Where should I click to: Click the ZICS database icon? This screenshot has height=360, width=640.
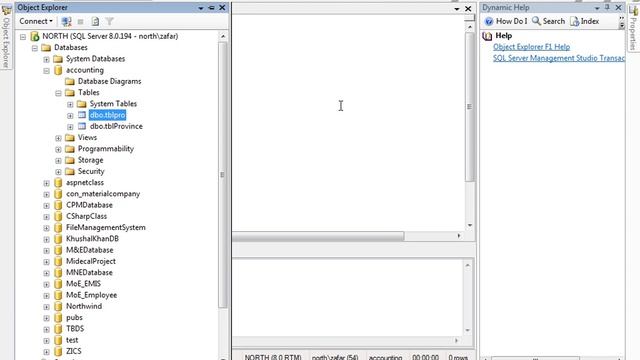coord(58,351)
